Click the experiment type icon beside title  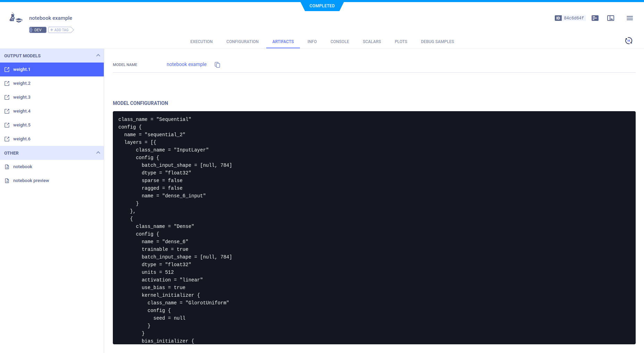pos(16,18)
